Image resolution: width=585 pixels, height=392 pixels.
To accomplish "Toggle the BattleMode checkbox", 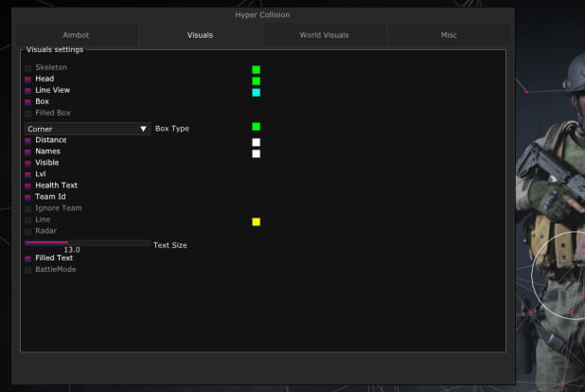I will [x=28, y=270].
